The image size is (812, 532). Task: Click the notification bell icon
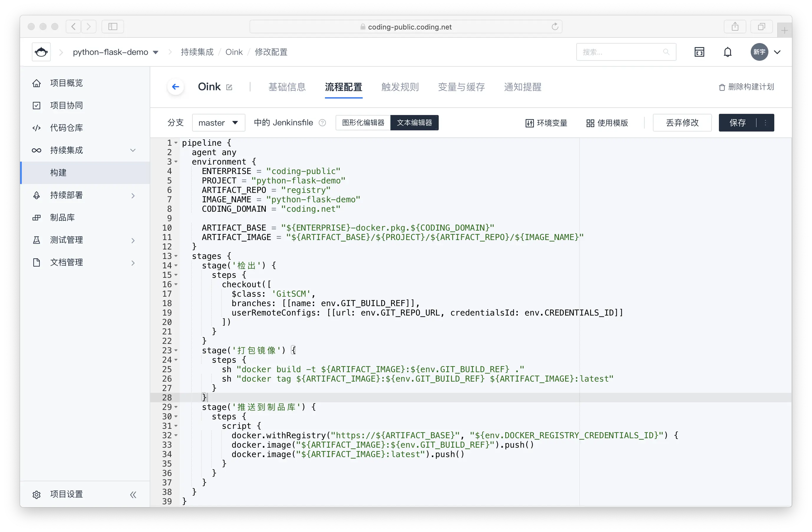727,52
